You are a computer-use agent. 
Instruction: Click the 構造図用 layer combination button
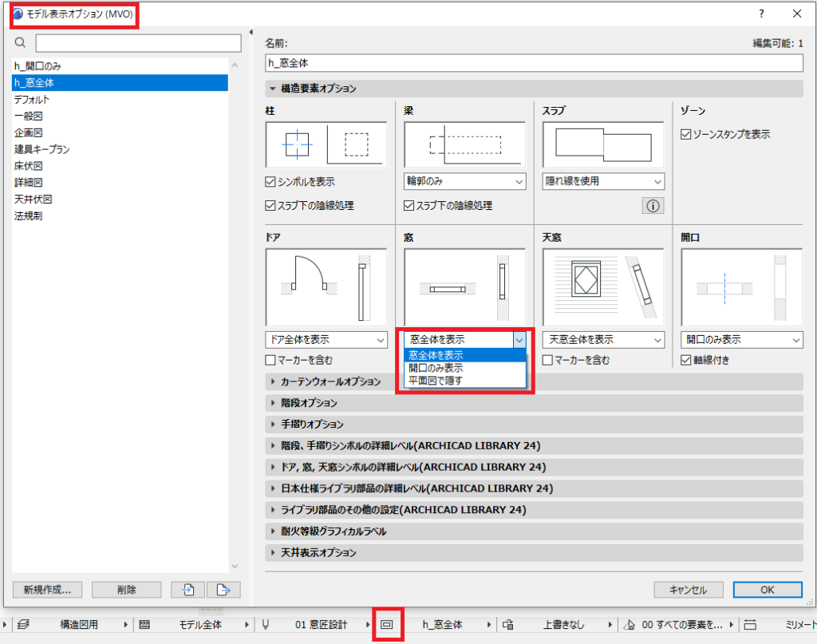tap(79, 624)
